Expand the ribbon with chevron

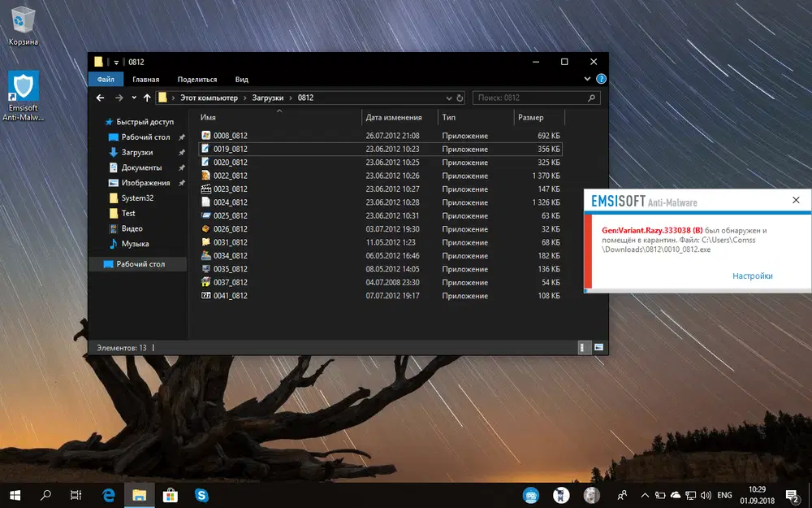point(587,79)
